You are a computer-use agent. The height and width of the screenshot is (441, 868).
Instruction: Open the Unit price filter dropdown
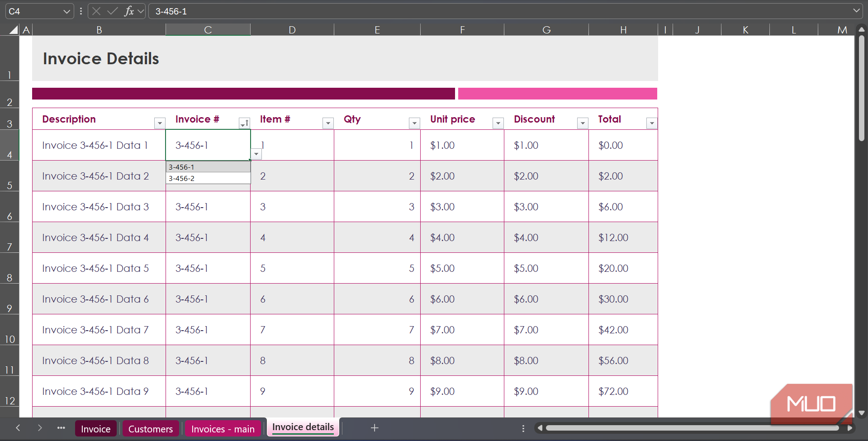(498, 123)
